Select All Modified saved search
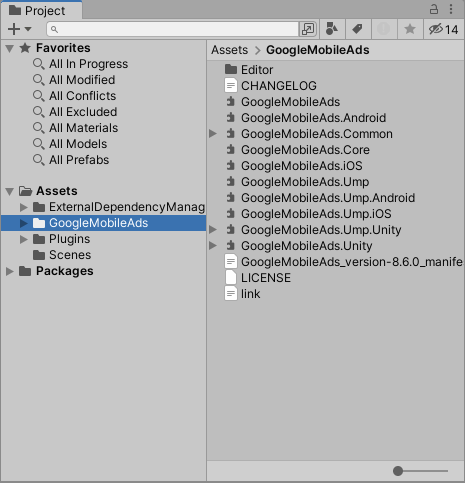The height and width of the screenshot is (483, 465). pyautogui.click(x=82, y=80)
